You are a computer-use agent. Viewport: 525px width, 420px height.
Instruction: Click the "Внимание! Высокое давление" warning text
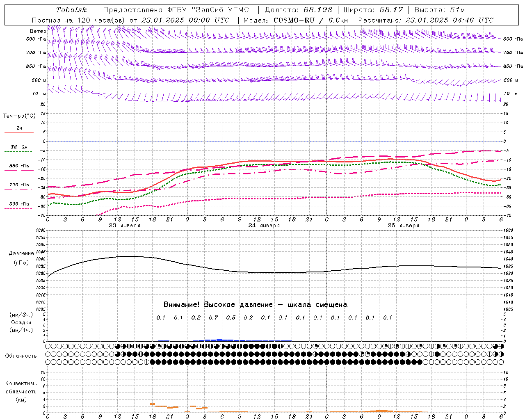pos(218,304)
